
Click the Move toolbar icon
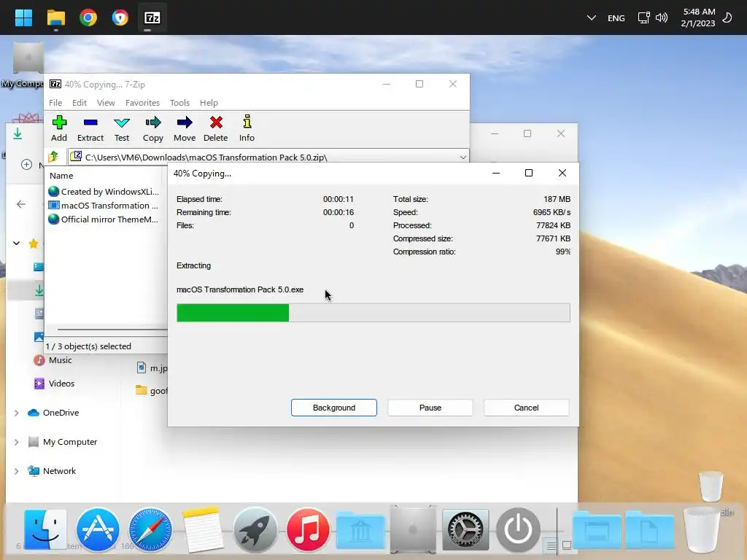click(x=185, y=128)
